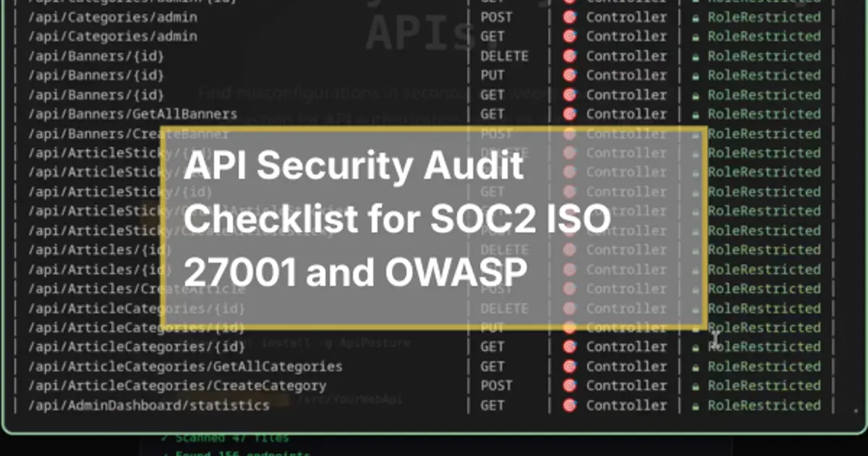
Task: Click GET in the /api/ArticleCategories/GetAllCategories row
Action: point(493,366)
